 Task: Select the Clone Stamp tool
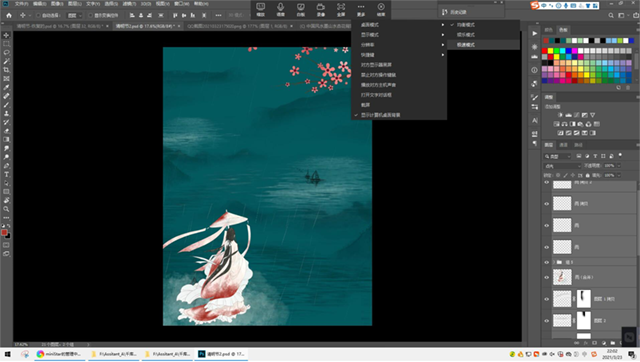pyautogui.click(x=6, y=113)
